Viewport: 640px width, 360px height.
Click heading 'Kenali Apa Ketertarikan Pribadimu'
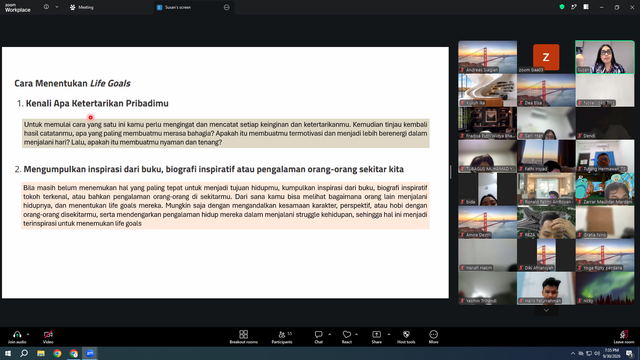(x=97, y=103)
